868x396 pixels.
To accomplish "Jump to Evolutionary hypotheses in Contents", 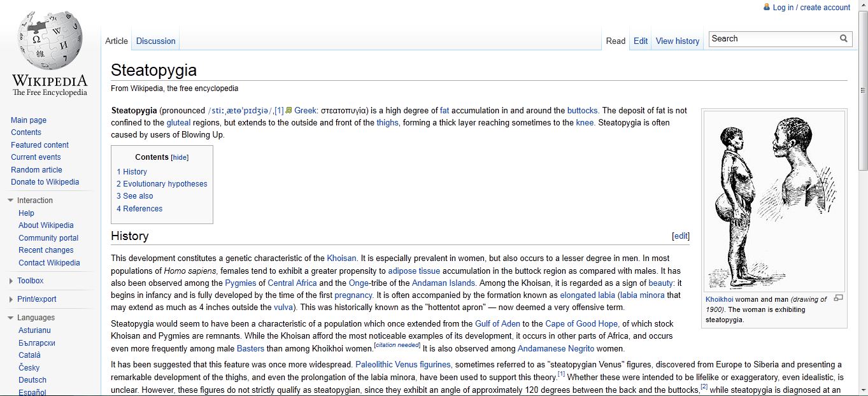I will pyautogui.click(x=165, y=184).
